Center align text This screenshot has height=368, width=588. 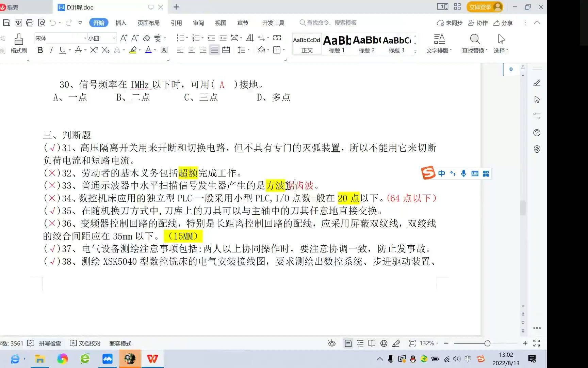point(192,50)
